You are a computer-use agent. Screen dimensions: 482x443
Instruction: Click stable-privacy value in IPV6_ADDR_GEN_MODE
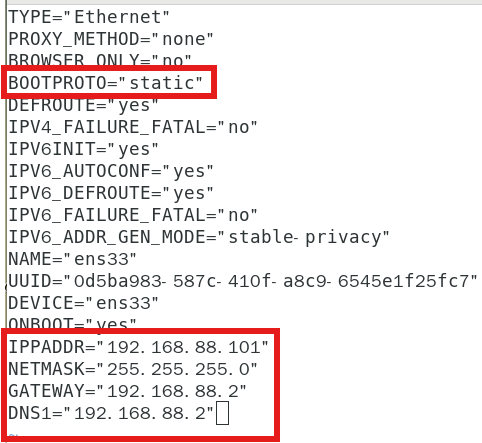click(304, 237)
